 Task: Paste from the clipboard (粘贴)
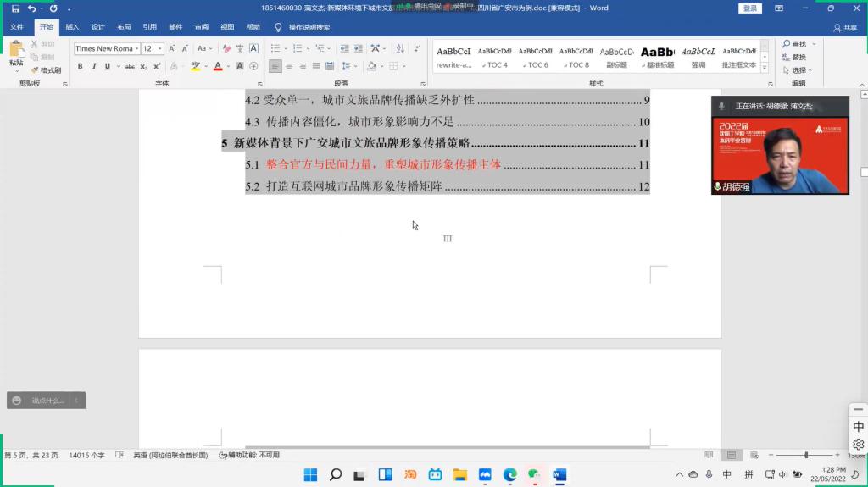16,56
